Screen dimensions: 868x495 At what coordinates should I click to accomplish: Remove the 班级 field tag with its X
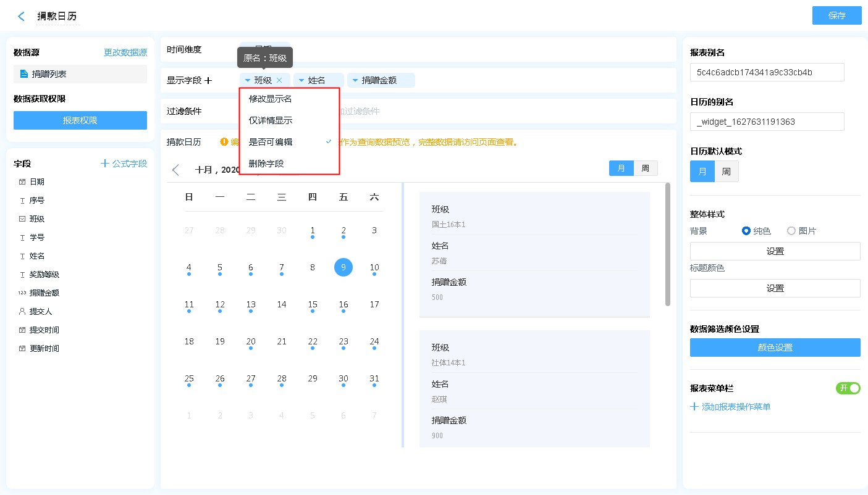click(x=279, y=80)
